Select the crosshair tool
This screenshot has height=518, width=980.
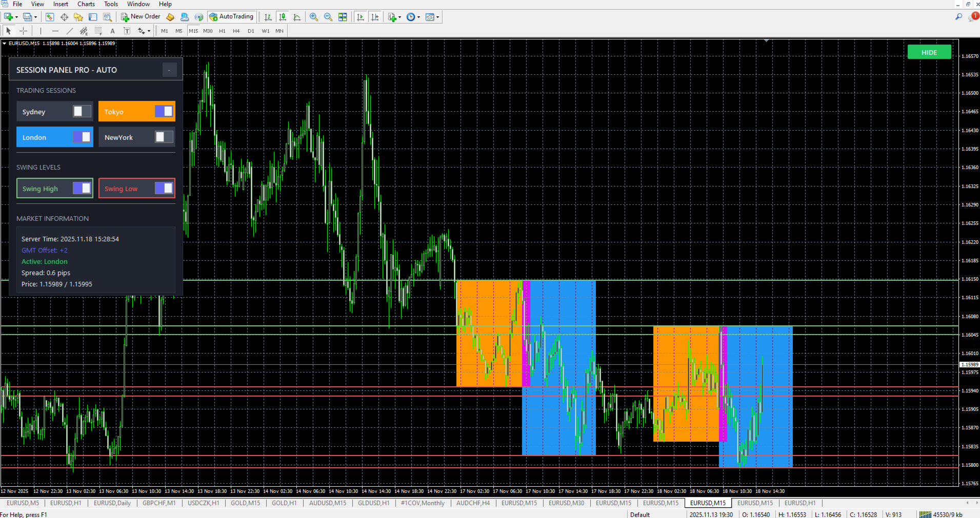click(x=23, y=31)
